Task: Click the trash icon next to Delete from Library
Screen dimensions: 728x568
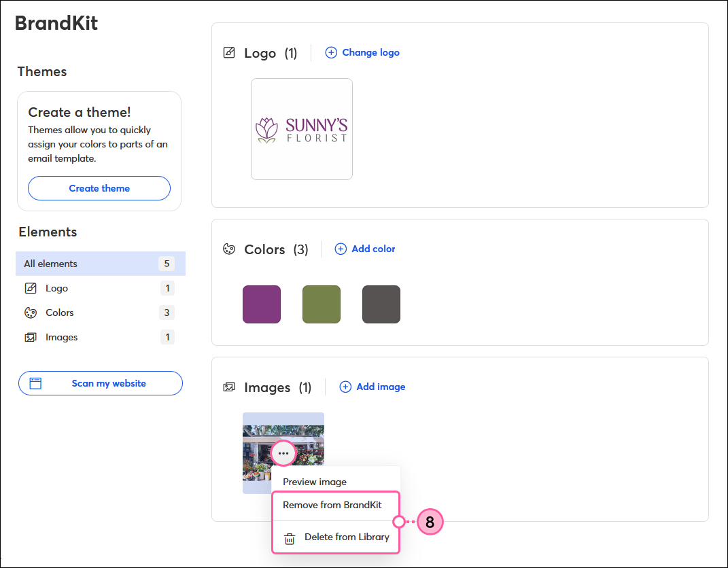Action: pyautogui.click(x=290, y=538)
